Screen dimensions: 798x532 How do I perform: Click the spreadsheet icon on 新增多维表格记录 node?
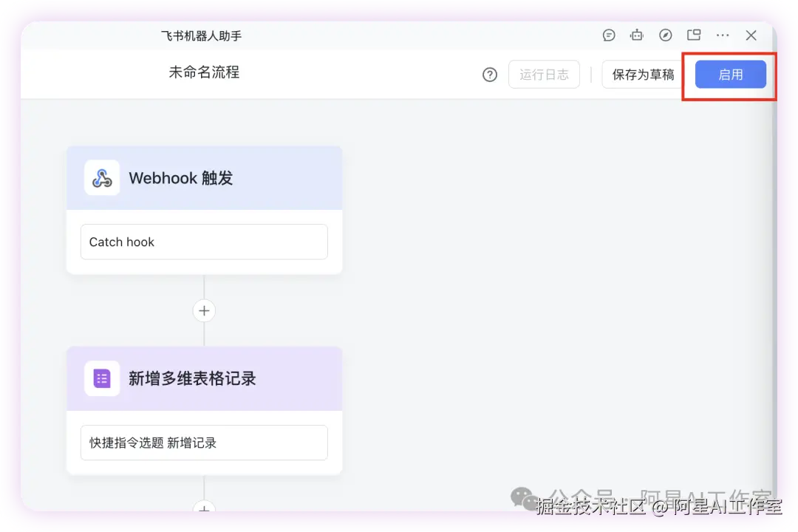pos(102,378)
